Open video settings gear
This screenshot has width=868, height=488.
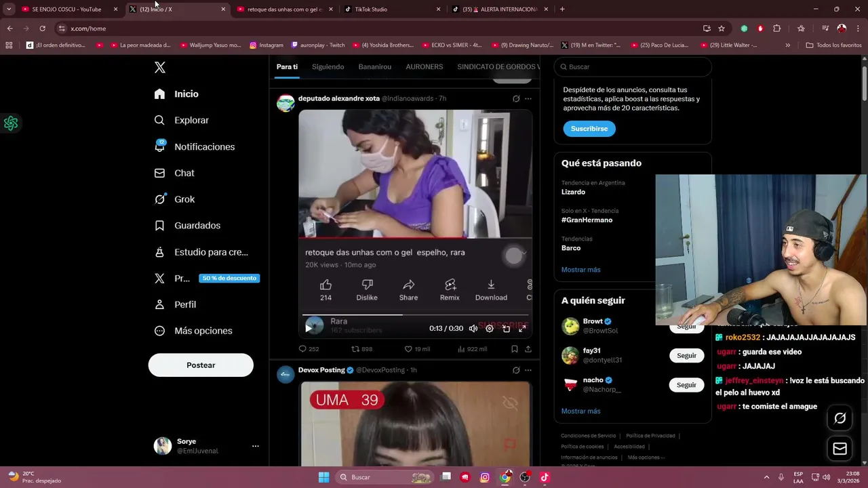490,328
